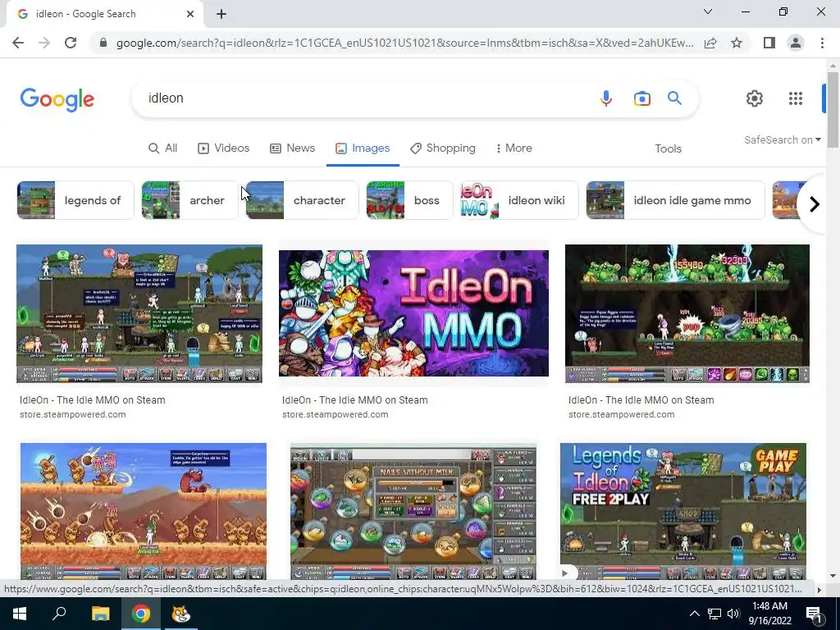The image size is (840, 630).
Task: Click the Chrome taskbar icon
Action: (141, 614)
